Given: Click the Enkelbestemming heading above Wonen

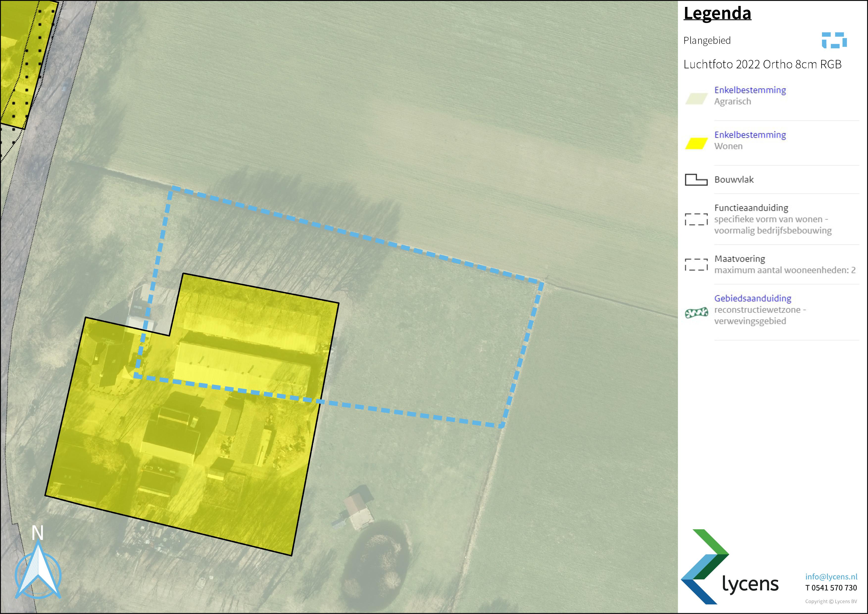Looking at the screenshot, I should pyautogui.click(x=750, y=135).
